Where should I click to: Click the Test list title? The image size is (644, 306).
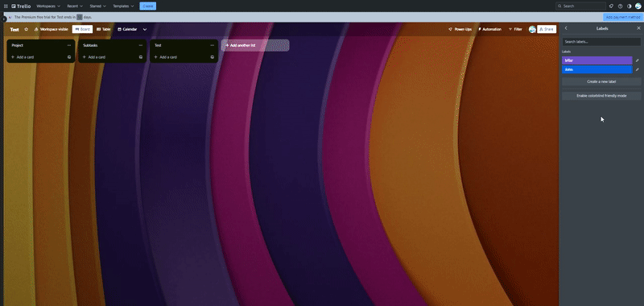(x=158, y=45)
